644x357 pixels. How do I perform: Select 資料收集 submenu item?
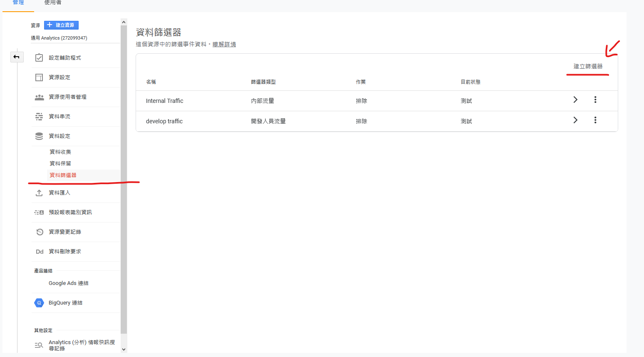click(60, 152)
